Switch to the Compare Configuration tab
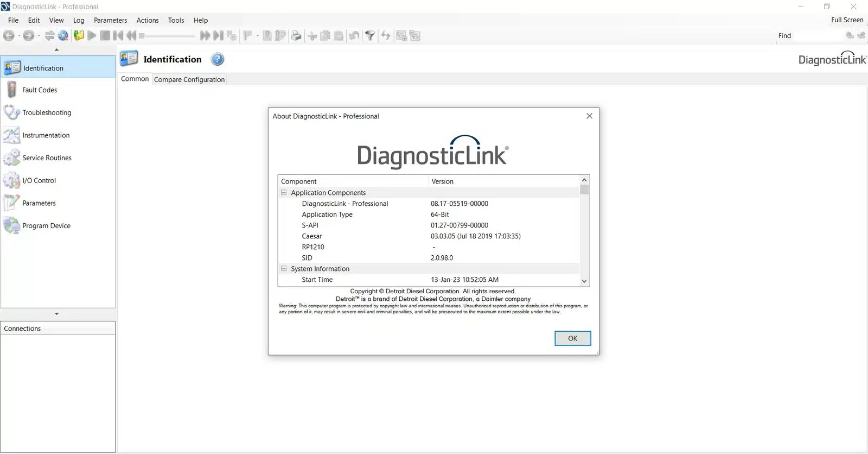 [x=189, y=79]
